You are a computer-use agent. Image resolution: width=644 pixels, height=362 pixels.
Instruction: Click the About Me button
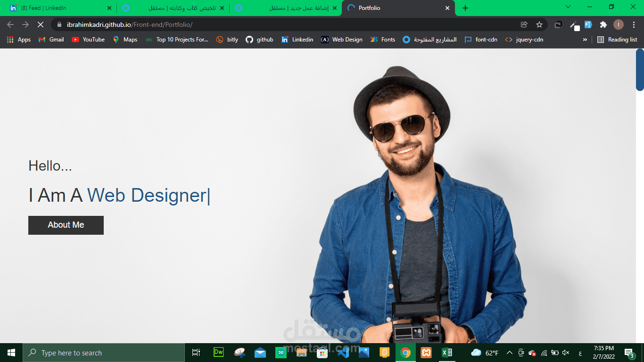pos(66,225)
